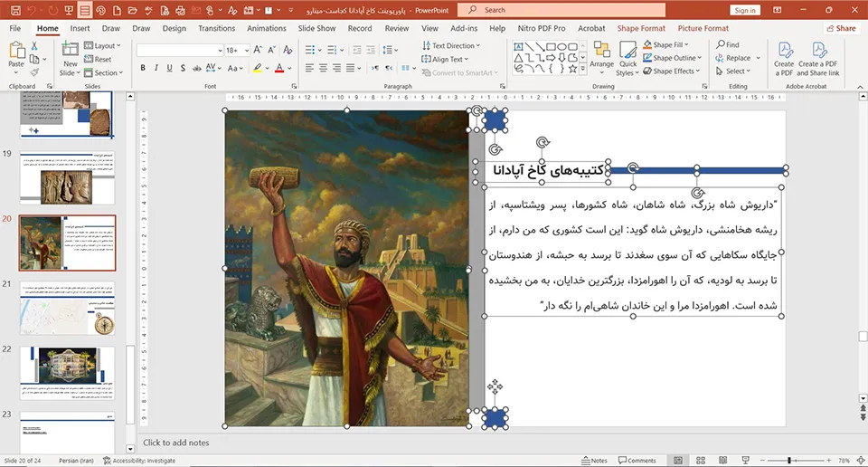Fit slide to current window
Viewport: 868px width, 467px height.
pyautogui.click(x=861, y=461)
